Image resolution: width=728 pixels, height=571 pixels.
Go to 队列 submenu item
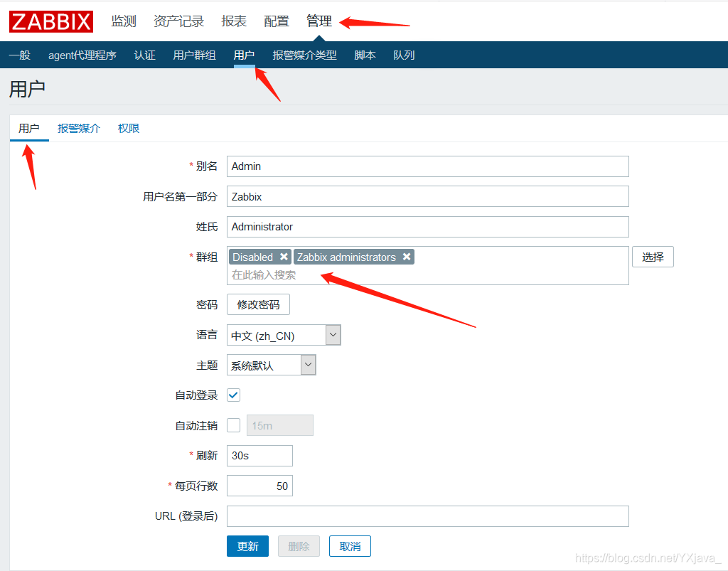tap(404, 55)
